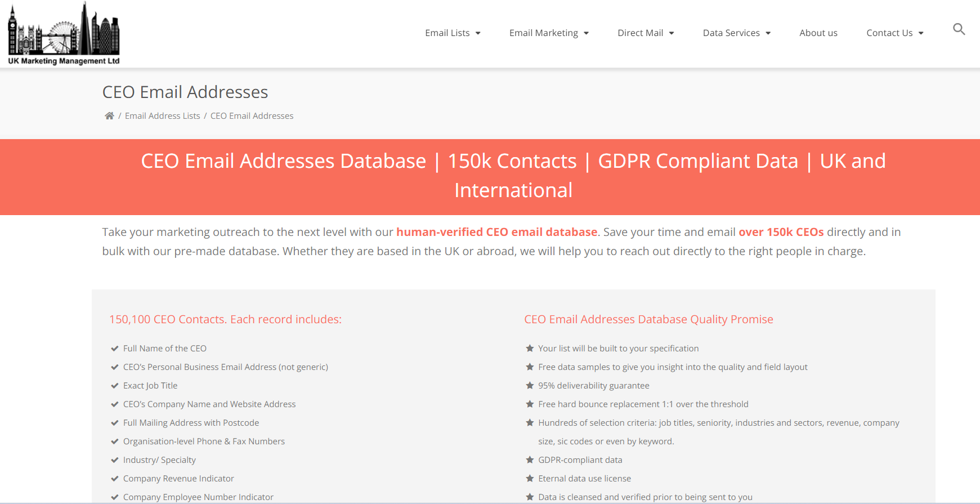Click checkmark beside Company Revenue Indicator
The width and height of the screenshot is (980, 504).
[x=115, y=479]
